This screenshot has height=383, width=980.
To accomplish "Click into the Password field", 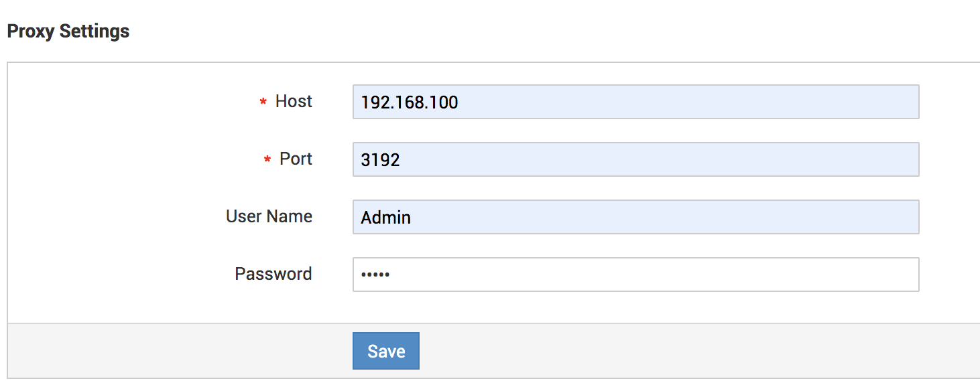I will click(635, 275).
